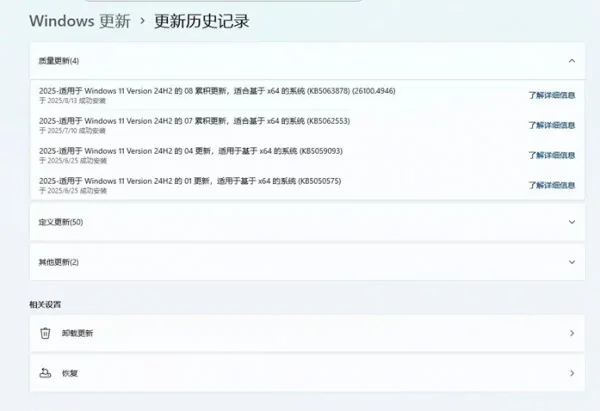Screen dimensions: 600x411
Task: Open 了解详细信息 for KB5062553 update
Action: pos(551,125)
